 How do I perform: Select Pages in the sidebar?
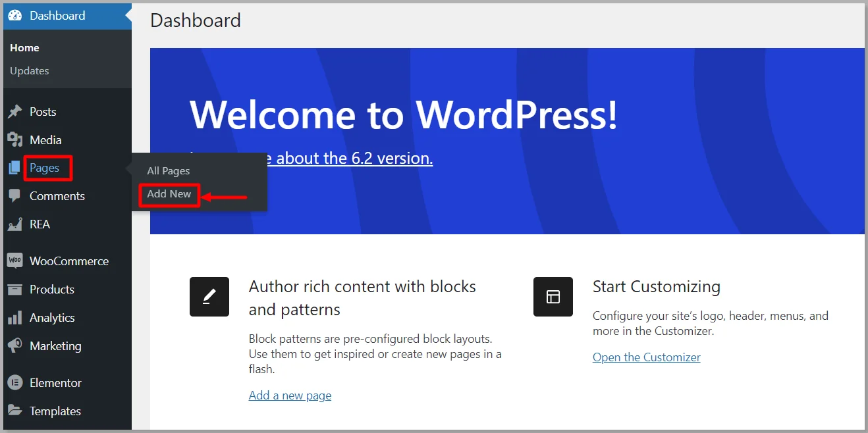tap(44, 168)
